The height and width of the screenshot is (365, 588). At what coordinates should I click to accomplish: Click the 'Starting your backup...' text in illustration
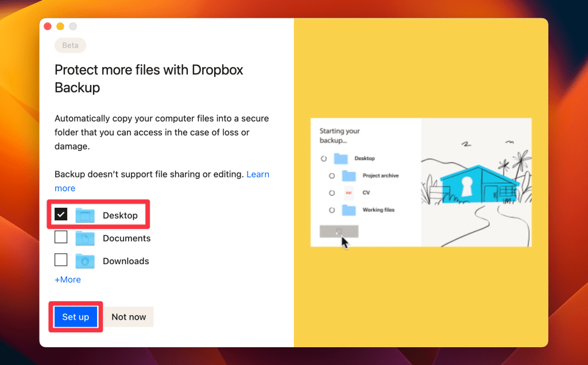[339, 135]
